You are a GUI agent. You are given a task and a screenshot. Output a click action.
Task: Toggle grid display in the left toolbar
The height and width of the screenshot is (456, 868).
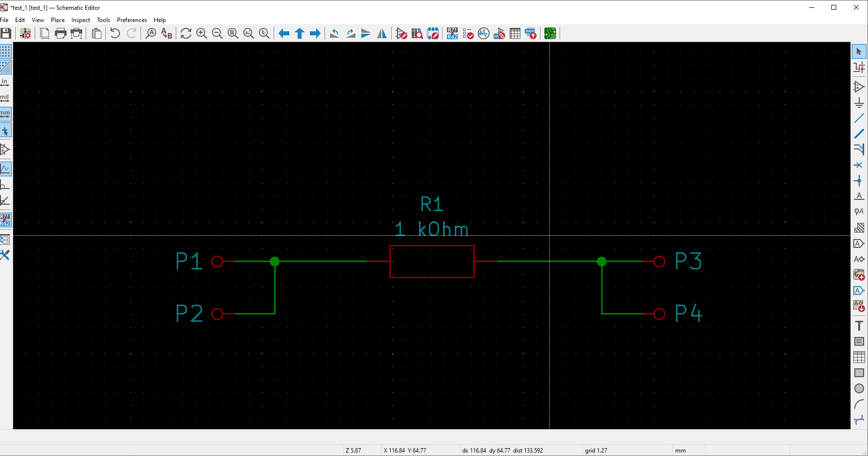click(5, 51)
